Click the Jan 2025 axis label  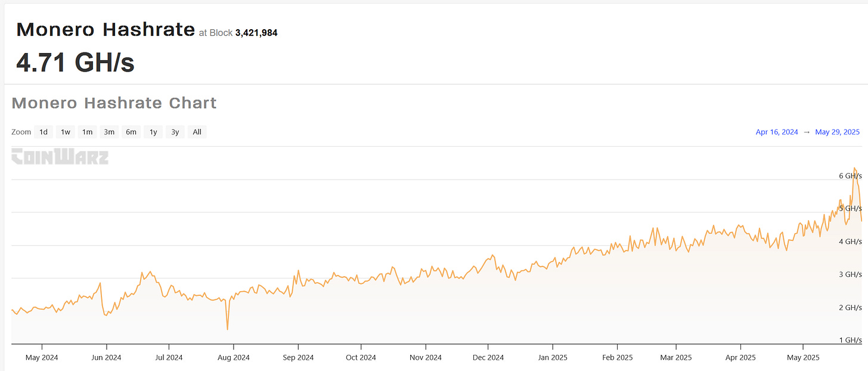tap(553, 358)
